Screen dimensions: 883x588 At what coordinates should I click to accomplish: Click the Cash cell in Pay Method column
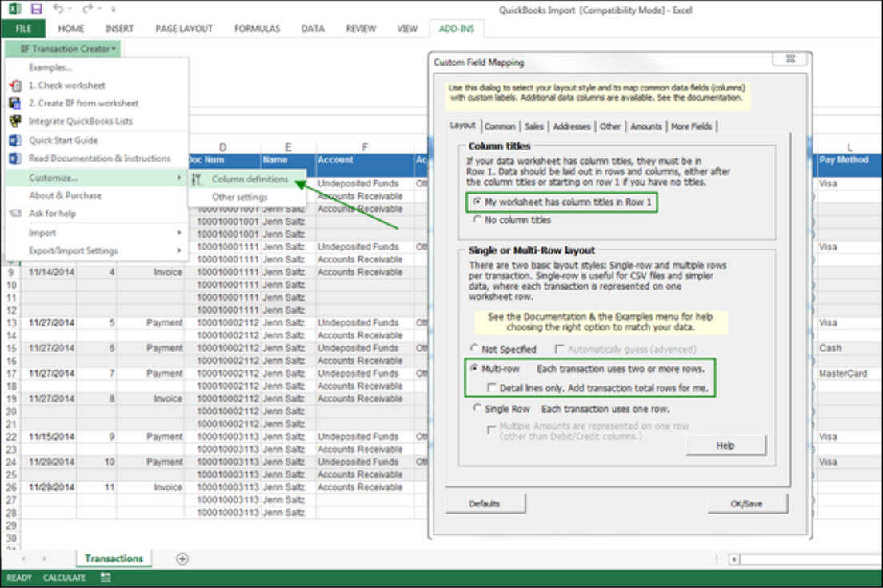849,348
